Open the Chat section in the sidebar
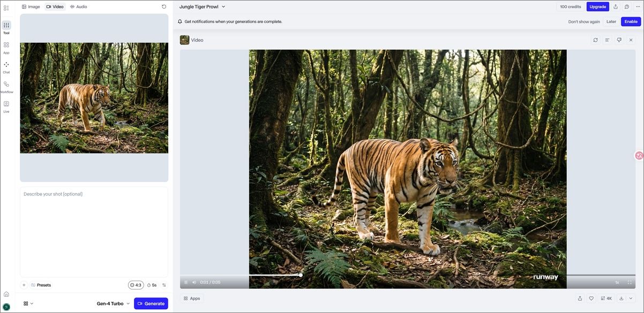This screenshot has width=644, height=313. (x=6, y=66)
